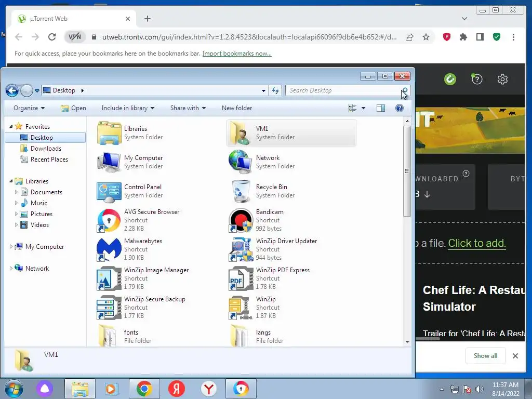Image resolution: width=532 pixels, height=399 pixels.
Task: Open the Organize dropdown menu
Action: [29, 108]
